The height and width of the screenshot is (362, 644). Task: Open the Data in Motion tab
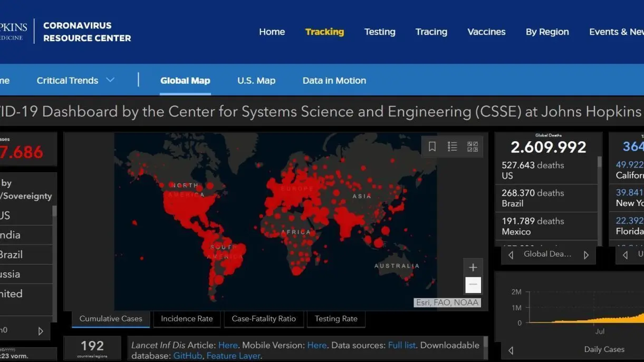click(x=334, y=81)
